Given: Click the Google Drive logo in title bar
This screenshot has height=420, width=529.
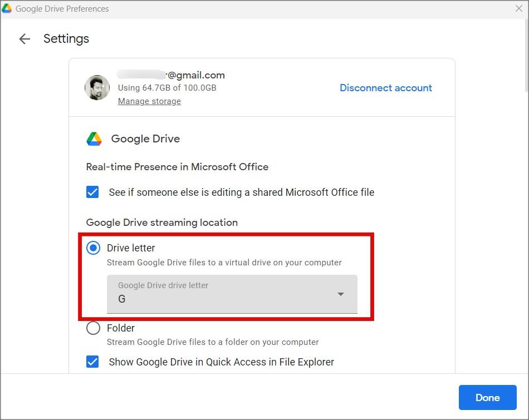Looking at the screenshot, I should click(7, 8).
